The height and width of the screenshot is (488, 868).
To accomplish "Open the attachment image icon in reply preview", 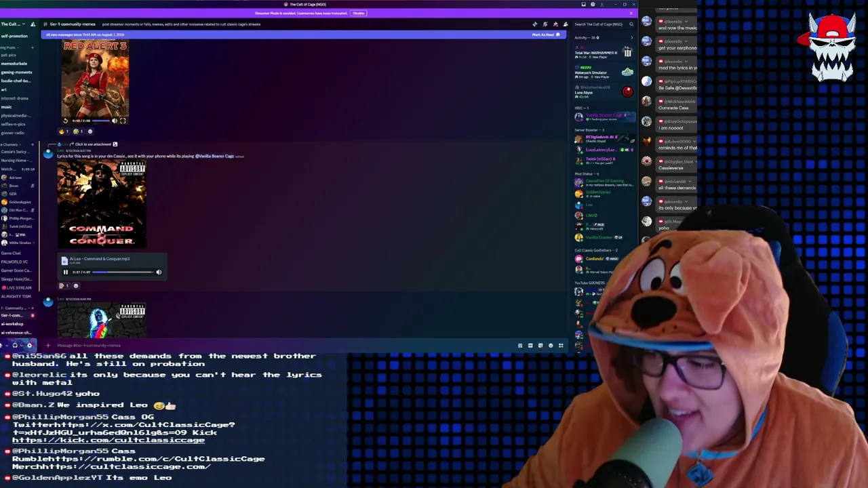I will [x=115, y=144].
